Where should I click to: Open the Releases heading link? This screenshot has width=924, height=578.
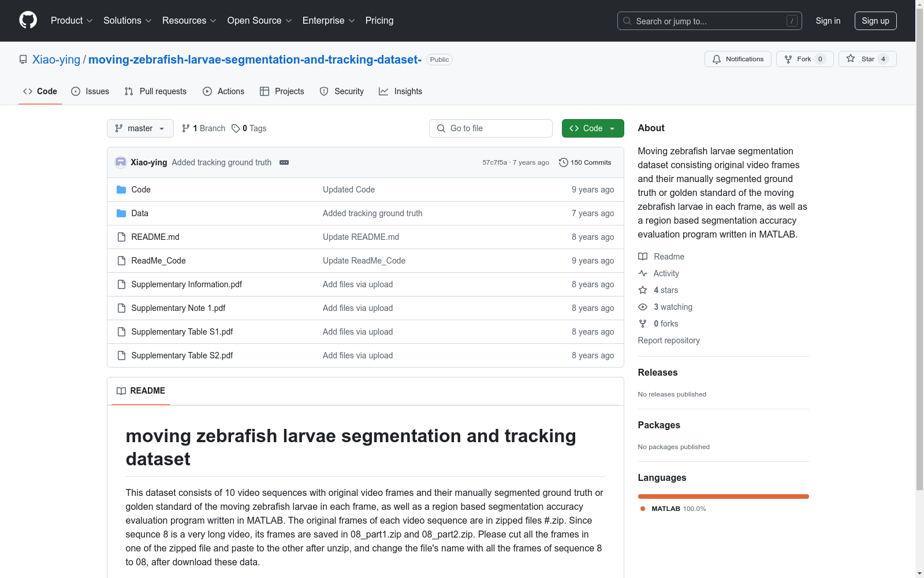[658, 373]
